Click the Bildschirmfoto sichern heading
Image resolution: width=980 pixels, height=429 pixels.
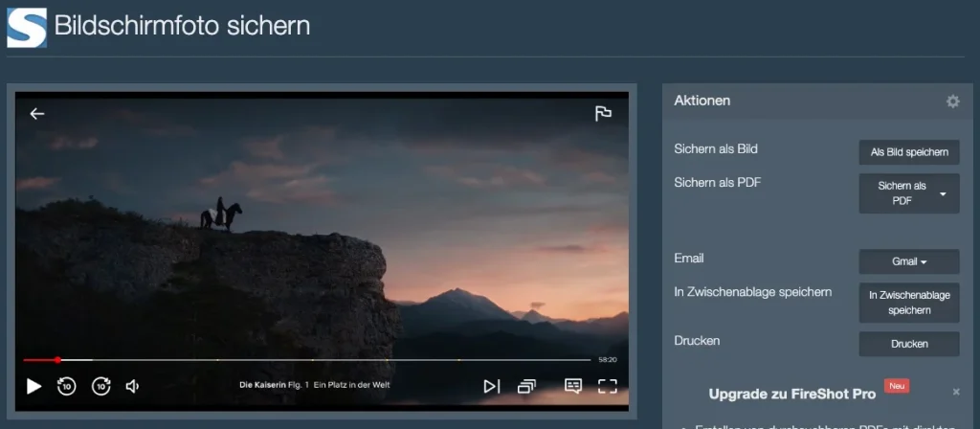point(182,26)
